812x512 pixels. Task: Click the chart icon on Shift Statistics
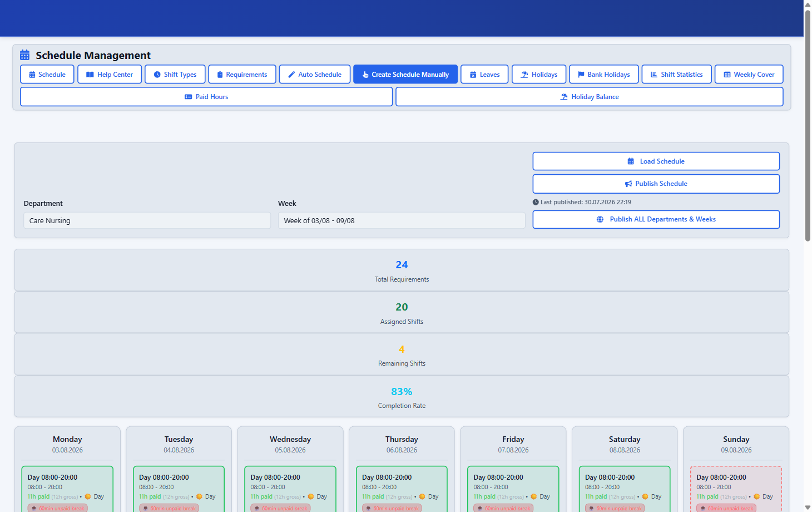point(654,75)
